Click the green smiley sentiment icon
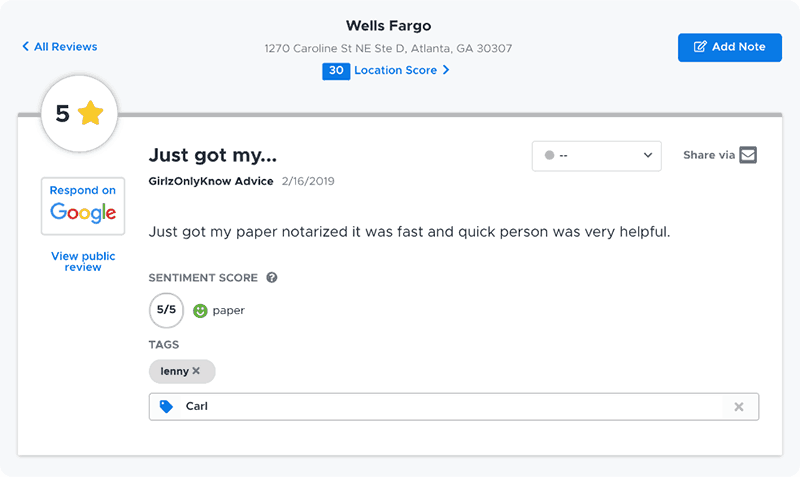 coord(200,310)
